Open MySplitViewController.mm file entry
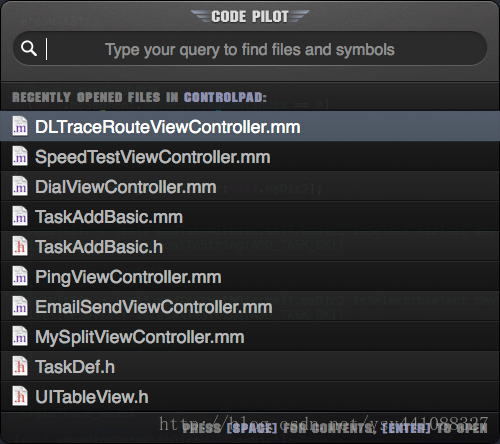This screenshot has height=444, width=500. [x=250, y=336]
